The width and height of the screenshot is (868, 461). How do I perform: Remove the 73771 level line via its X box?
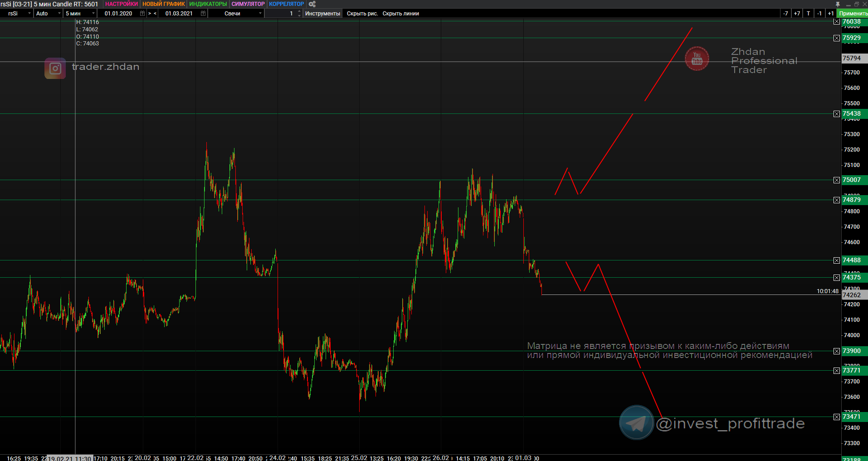coord(837,371)
